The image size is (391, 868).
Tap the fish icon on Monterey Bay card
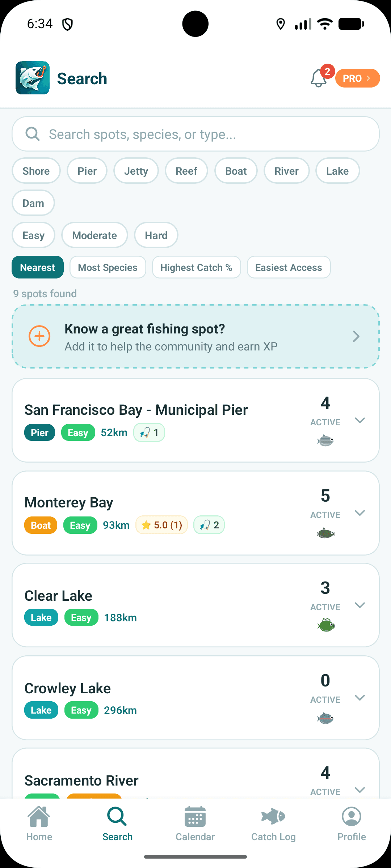[x=325, y=533]
